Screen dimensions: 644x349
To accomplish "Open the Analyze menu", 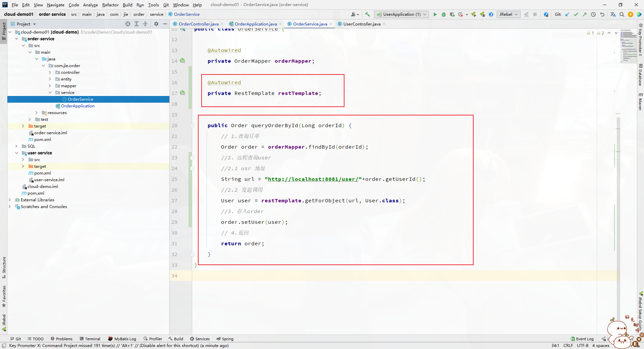I will coord(90,5).
